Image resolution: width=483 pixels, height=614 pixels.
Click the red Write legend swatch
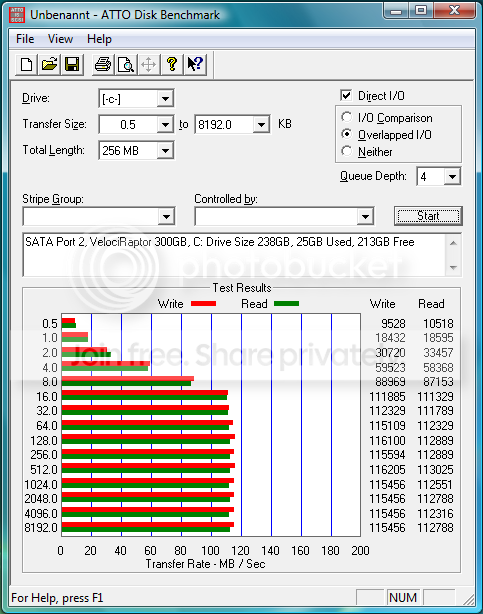tap(203, 303)
